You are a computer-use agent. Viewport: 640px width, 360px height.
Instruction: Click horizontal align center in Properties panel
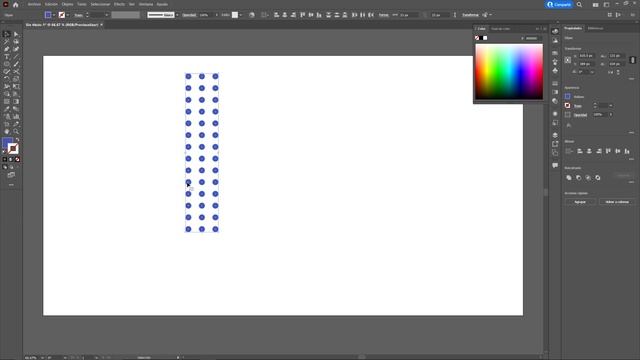589,151
